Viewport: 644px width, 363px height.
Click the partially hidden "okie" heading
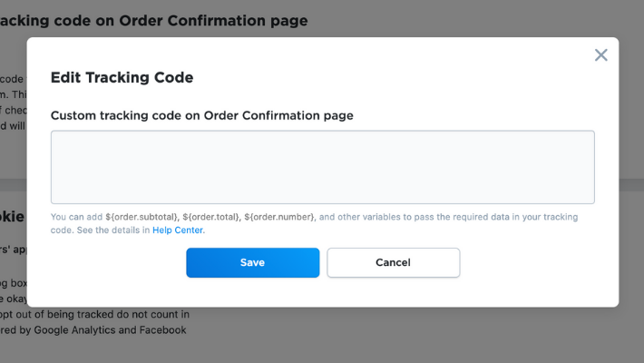(11, 218)
